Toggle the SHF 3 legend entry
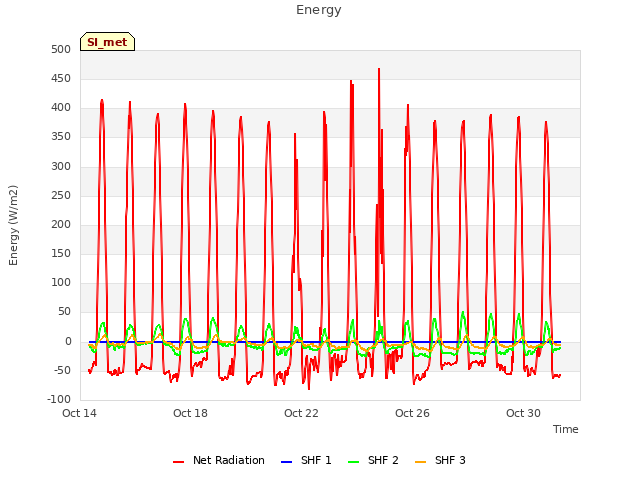The height and width of the screenshot is (480, 640). click(x=440, y=460)
